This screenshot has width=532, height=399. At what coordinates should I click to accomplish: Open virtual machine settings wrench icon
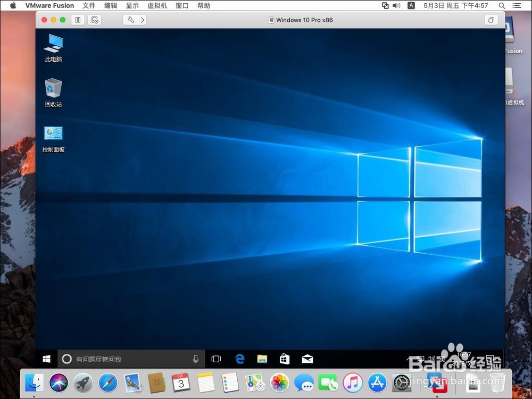pos(131,20)
